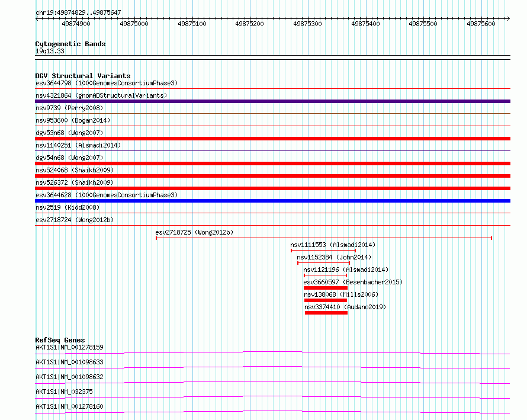Click the esv3644798 (1000GenomesConsortiumPhase3) variant label
The image size is (527, 420).
[107, 83]
